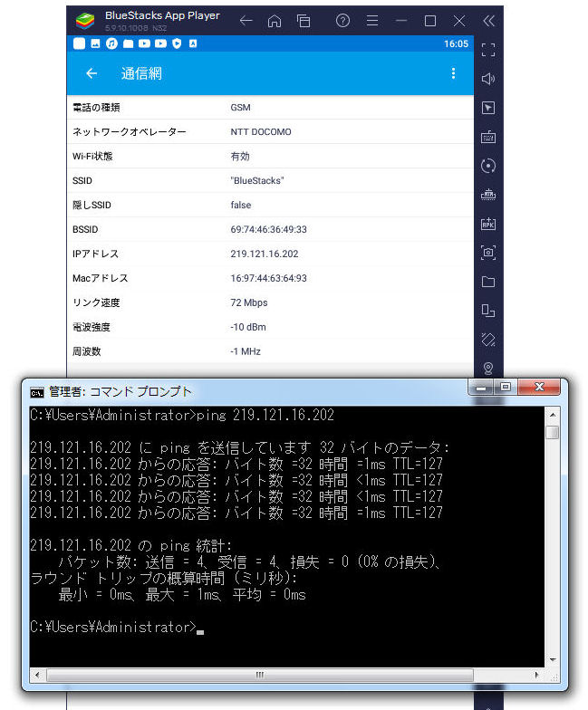The height and width of the screenshot is (710, 588).
Task: Maximize the BlueStacks App Player window
Action: pyautogui.click(x=430, y=21)
